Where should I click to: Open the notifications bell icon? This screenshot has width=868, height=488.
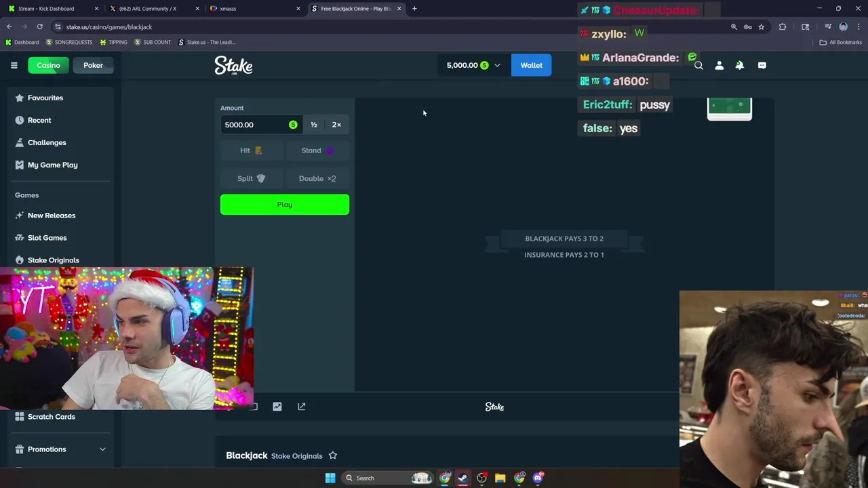(740, 65)
